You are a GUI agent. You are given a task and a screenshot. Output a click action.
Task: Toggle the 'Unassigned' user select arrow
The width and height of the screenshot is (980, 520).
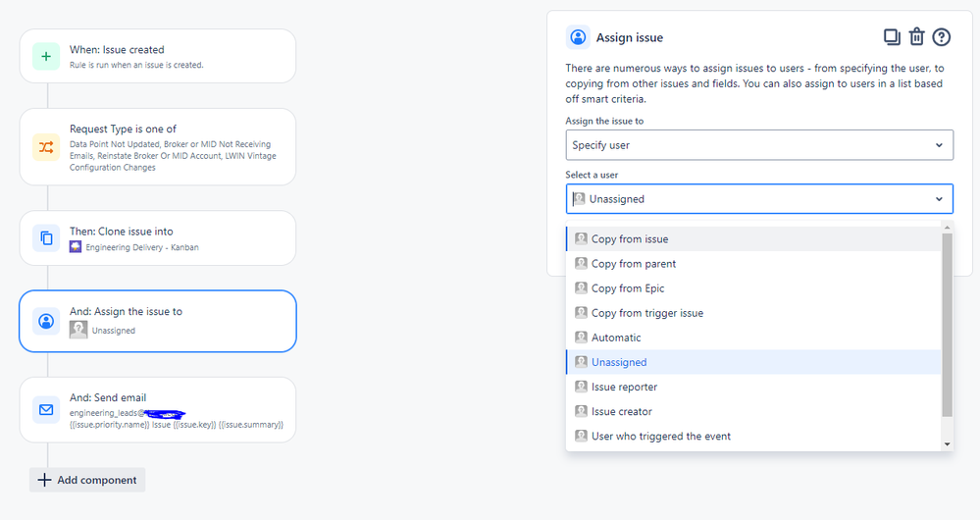click(939, 199)
